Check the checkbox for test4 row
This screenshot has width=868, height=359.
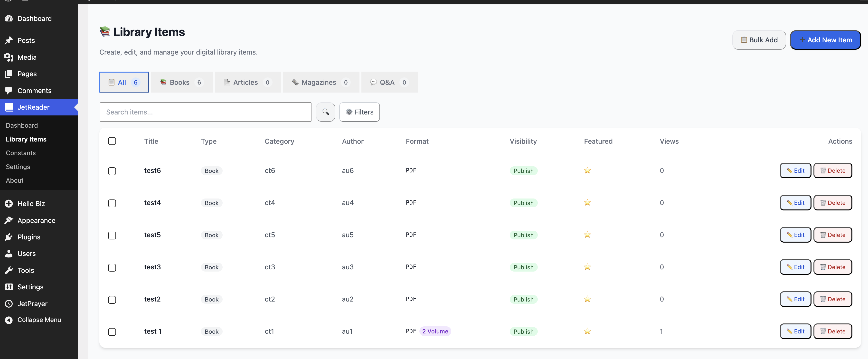point(112,203)
